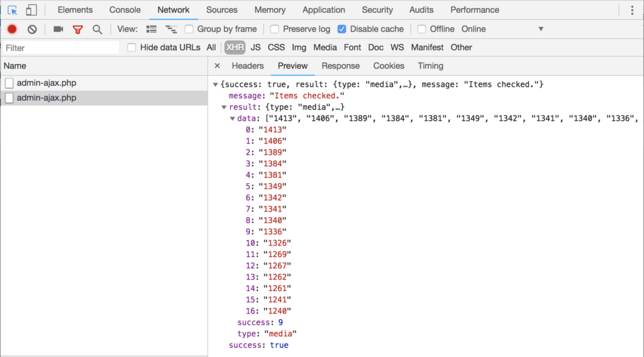Click into the Filter text field

click(x=61, y=48)
